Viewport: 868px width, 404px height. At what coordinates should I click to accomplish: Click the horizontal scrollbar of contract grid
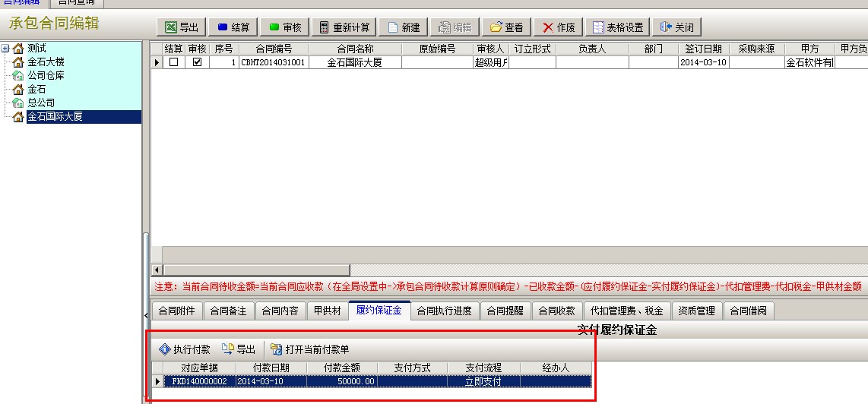[x=257, y=270]
